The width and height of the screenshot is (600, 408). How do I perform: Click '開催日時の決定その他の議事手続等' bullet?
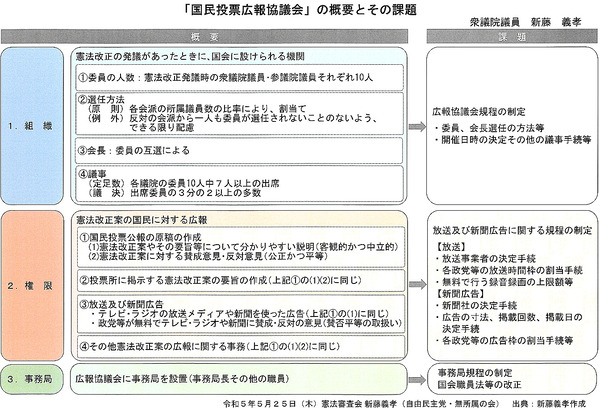513,140
